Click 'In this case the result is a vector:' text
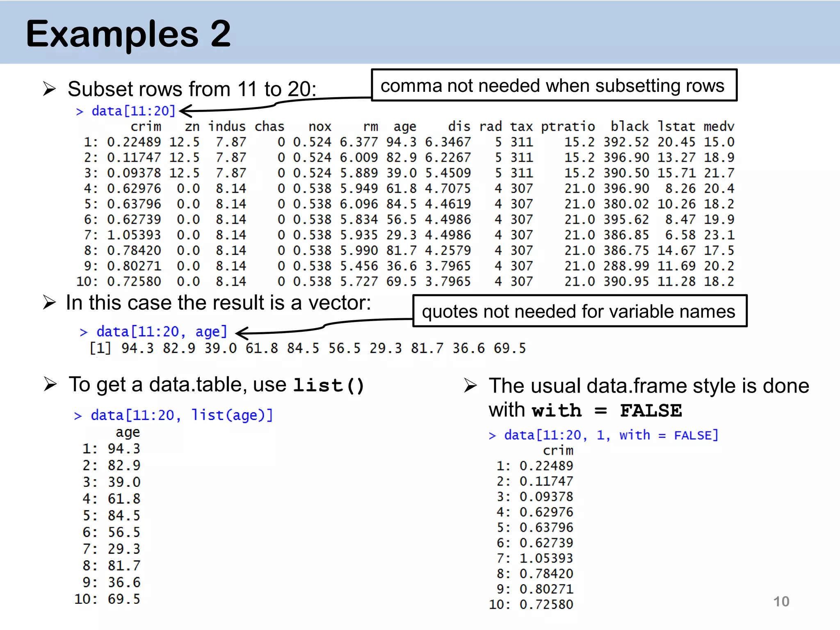This screenshot has width=840, height=630. coord(218,303)
